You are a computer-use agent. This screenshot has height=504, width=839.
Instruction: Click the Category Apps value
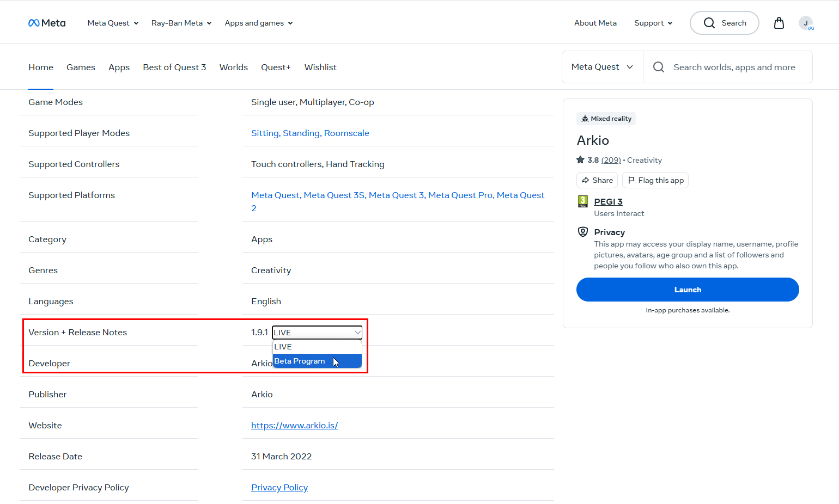(x=262, y=239)
